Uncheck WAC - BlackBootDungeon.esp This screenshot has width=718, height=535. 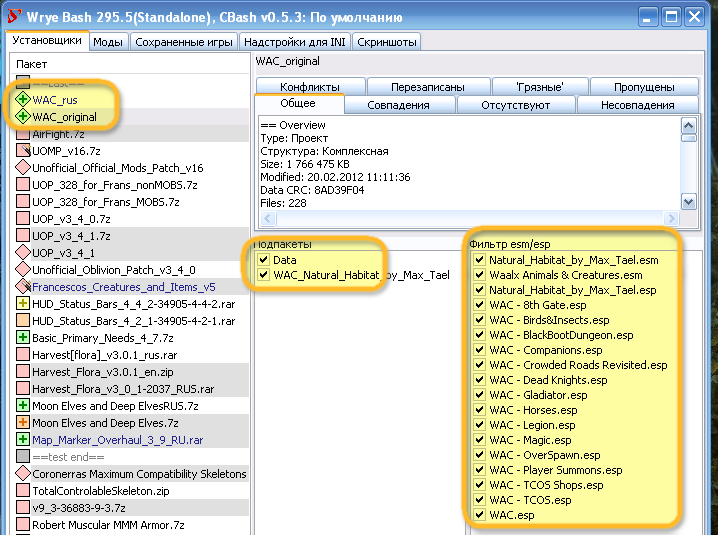479,335
